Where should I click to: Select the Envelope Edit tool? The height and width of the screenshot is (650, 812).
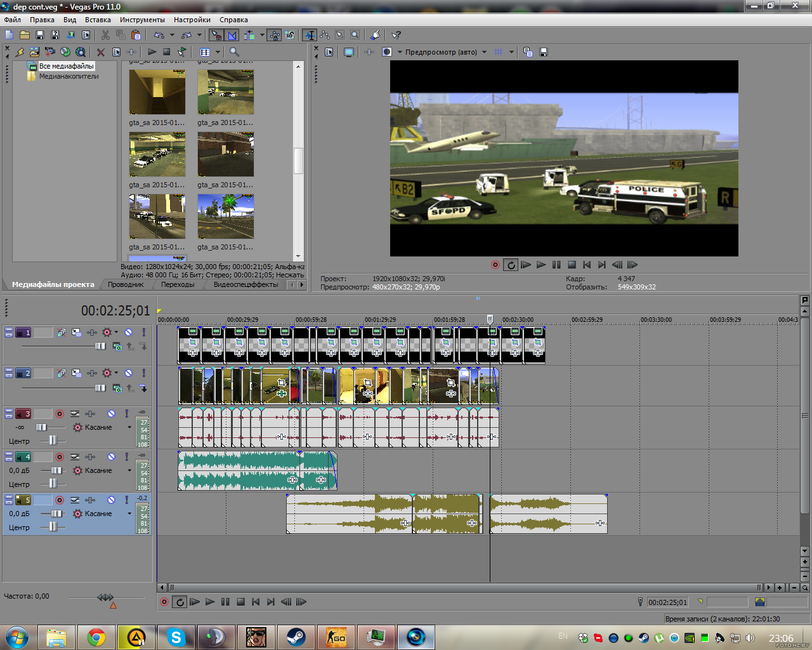[325, 35]
